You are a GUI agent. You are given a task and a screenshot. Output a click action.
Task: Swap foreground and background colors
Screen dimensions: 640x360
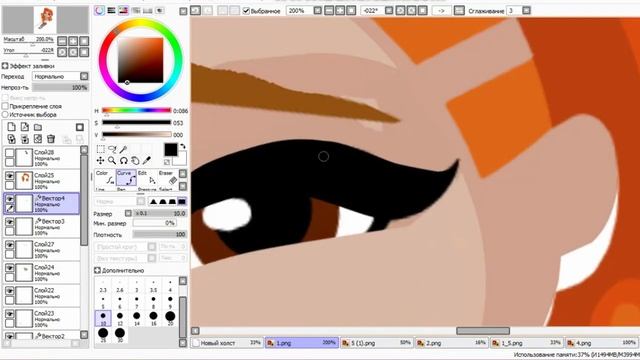pyautogui.click(x=182, y=146)
